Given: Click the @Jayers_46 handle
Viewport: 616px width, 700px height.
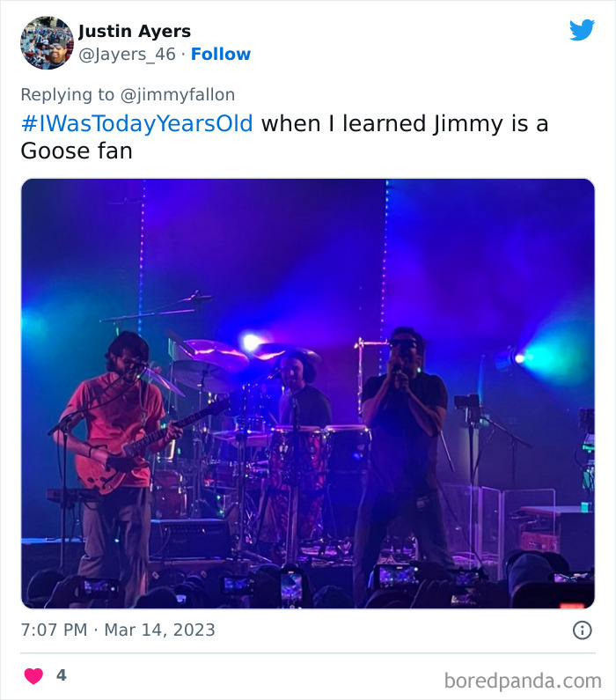Looking at the screenshot, I should point(127,54).
